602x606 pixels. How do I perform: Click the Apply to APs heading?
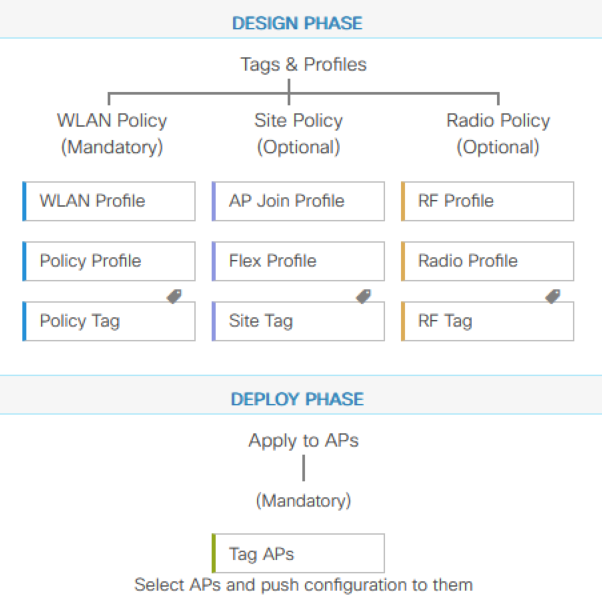pos(304,441)
